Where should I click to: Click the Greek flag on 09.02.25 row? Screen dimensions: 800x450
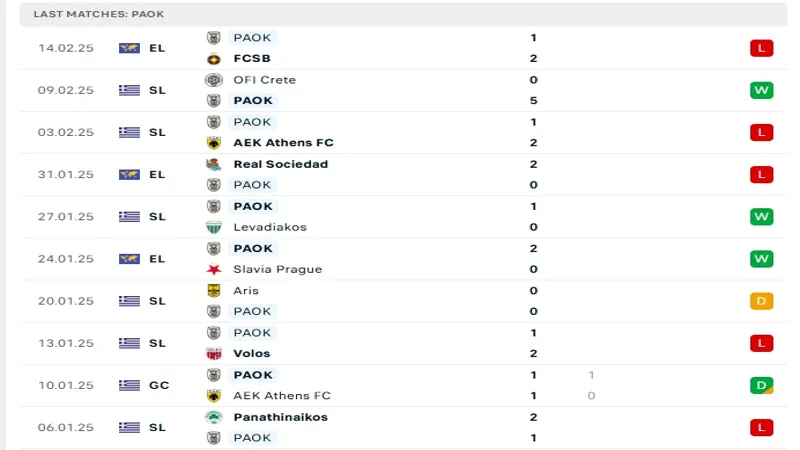129,90
